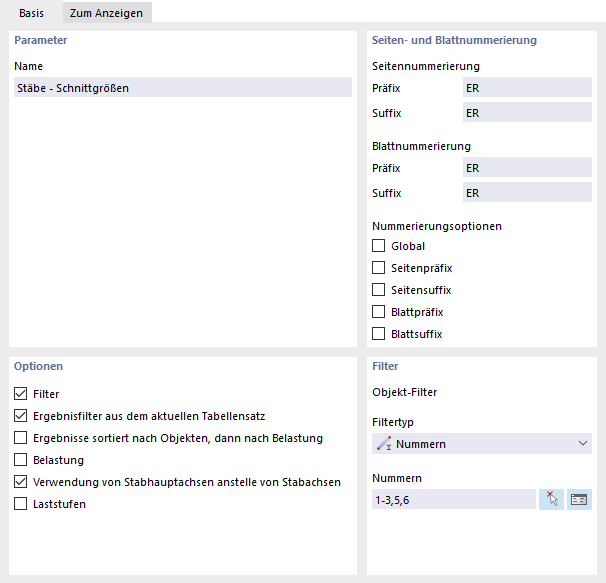Select the Basis tab
The image size is (606, 583).
click(x=31, y=12)
